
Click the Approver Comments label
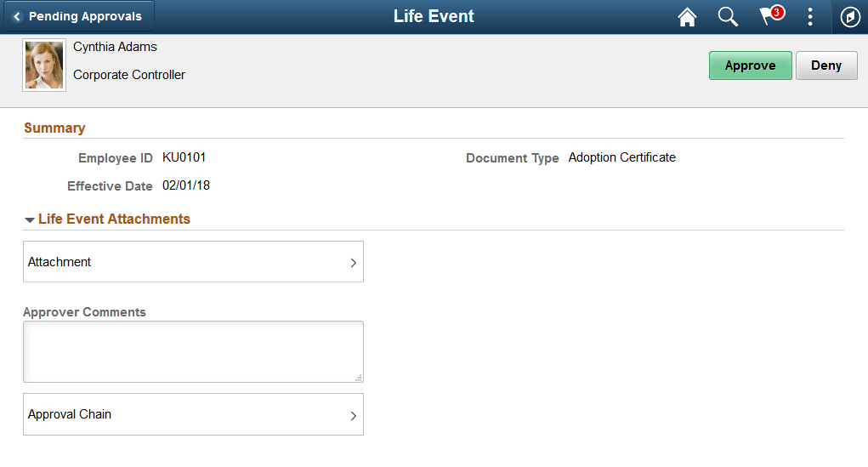coord(84,312)
